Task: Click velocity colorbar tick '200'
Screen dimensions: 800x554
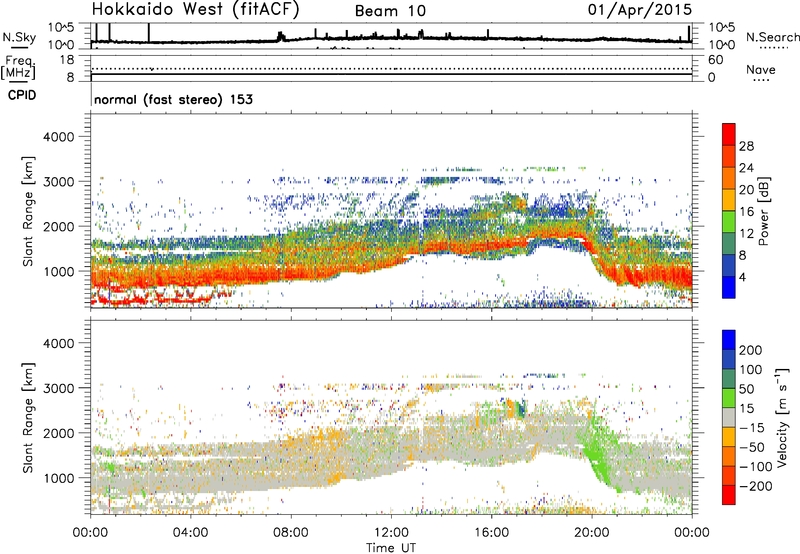Action: (751, 350)
